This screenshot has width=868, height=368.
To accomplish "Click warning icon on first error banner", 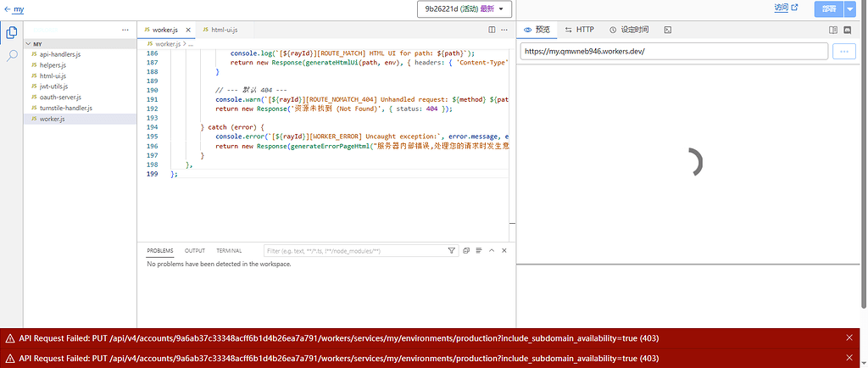I will coord(10,338).
